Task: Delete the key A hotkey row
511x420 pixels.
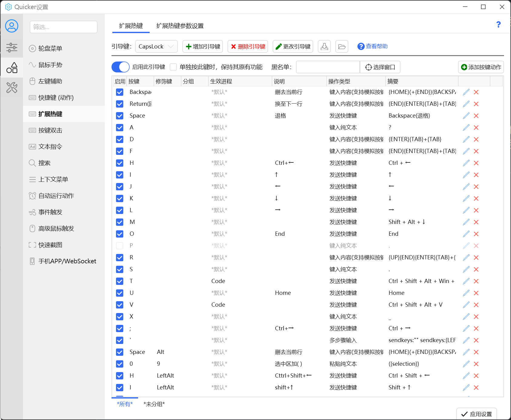Action: tap(476, 128)
